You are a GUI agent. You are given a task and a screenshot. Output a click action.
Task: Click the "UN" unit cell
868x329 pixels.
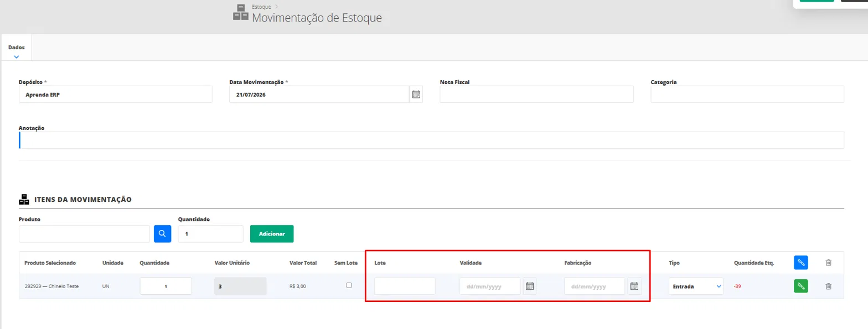coord(106,286)
